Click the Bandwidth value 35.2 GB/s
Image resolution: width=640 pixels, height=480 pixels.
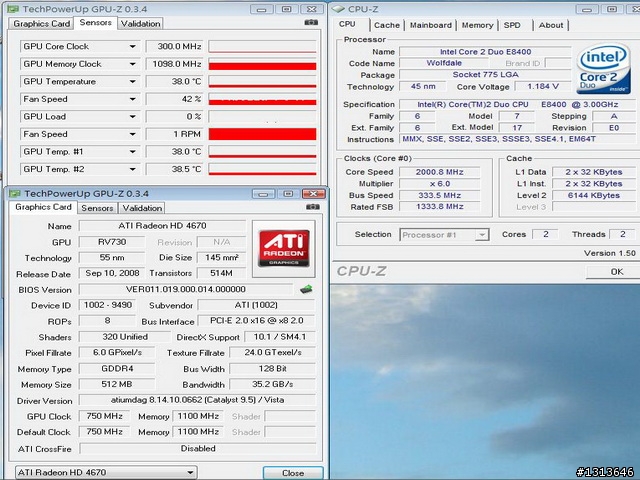272,384
